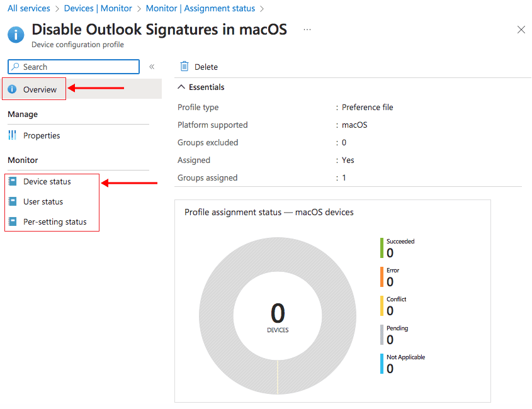The image size is (532, 409).
Task: Click the Device status notebook icon
Action: pos(12,182)
